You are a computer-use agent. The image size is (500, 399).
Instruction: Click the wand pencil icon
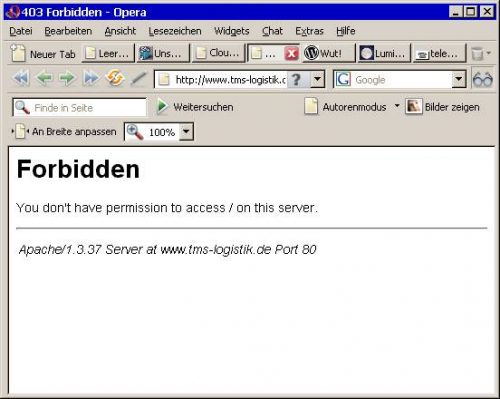click(x=138, y=79)
